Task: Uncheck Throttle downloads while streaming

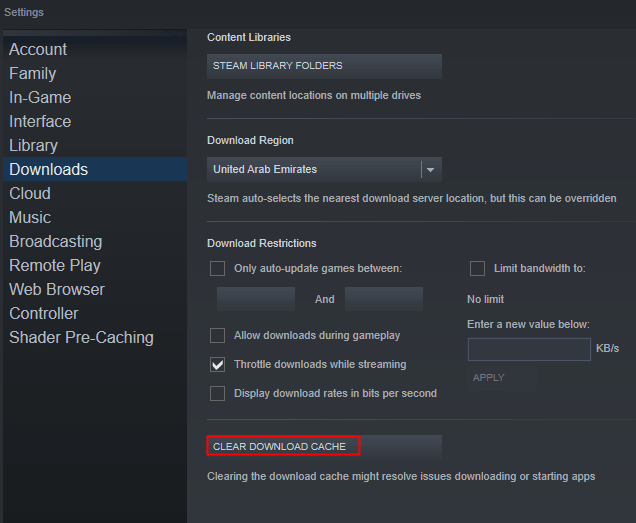Action: [217, 364]
